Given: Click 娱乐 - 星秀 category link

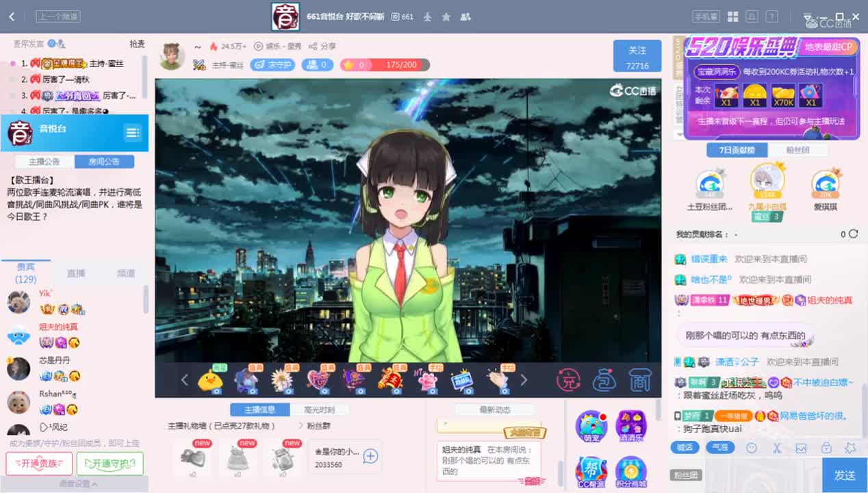Looking at the screenshot, I should [278, 47].
